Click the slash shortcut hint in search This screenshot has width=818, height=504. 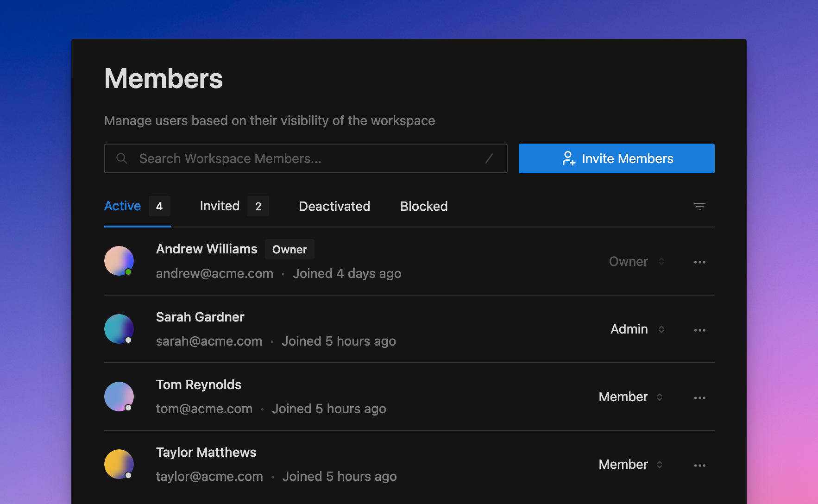tap(489, 158)
